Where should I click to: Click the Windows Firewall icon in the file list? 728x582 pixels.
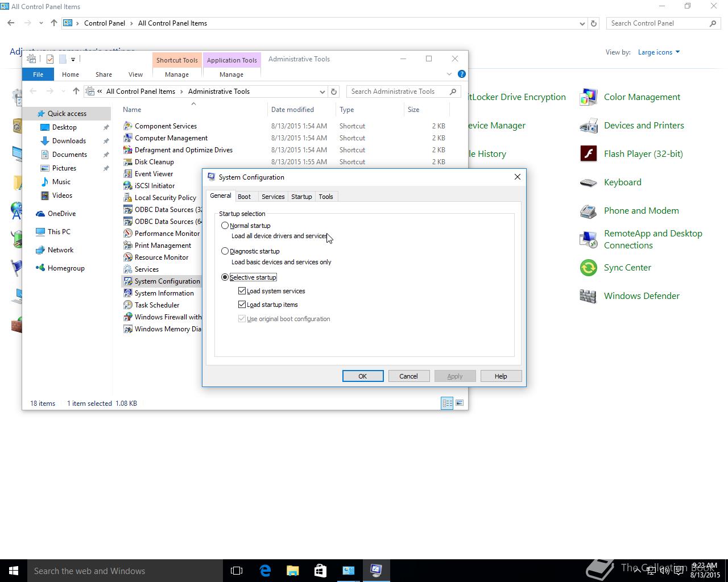click(128, 317)
